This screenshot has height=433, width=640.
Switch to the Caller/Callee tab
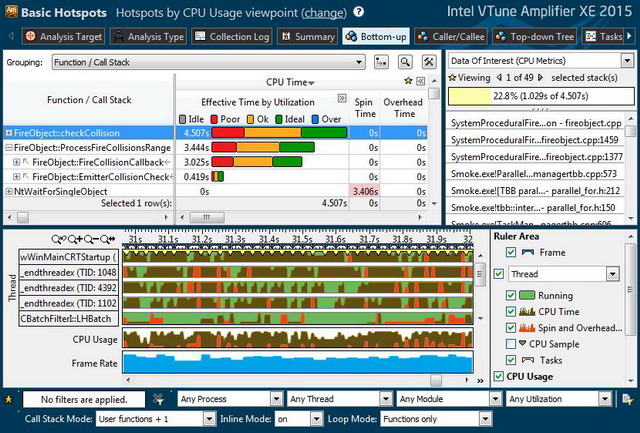pyautogui.click(x=451, y=36)
